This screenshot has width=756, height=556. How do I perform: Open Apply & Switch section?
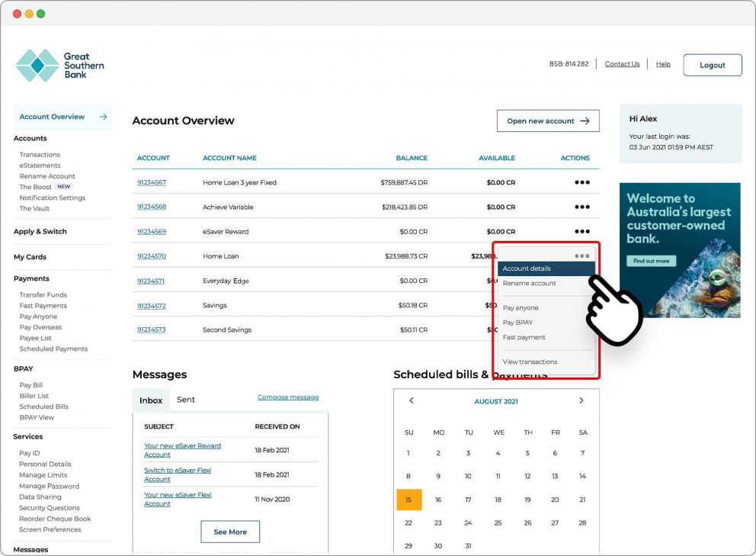click(40, 232)
